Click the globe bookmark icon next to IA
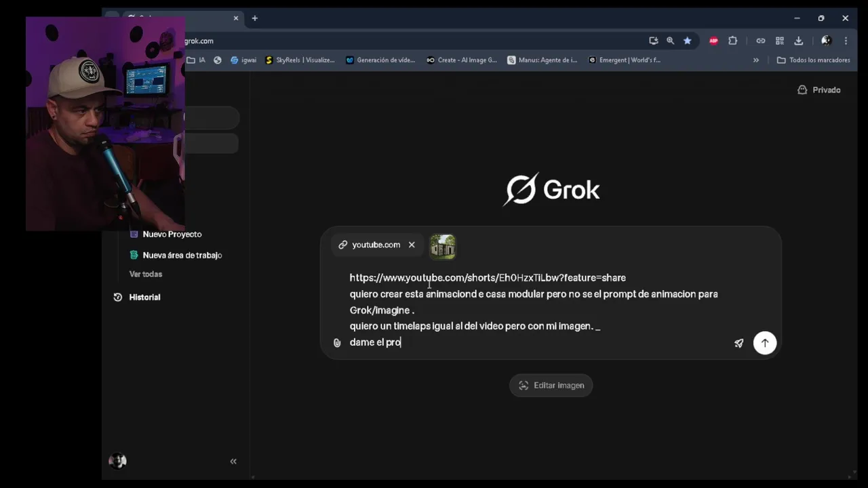The height and width of the screenshot is (488, 868). click(218, 60)
